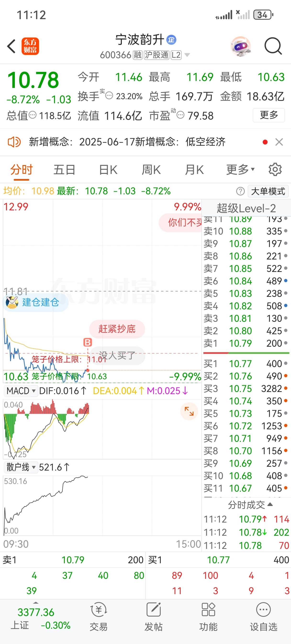Tap the info icon beside 市盈

click(x=180, y=115)
